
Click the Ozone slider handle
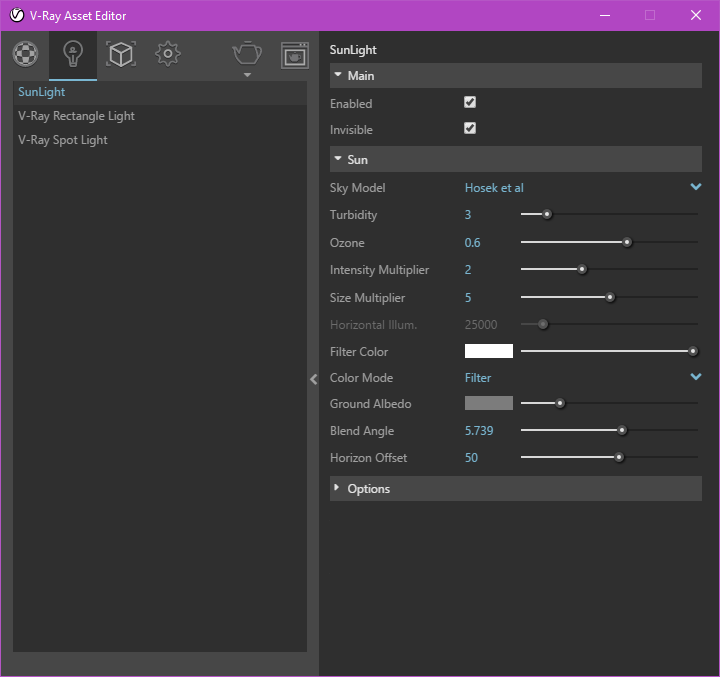pyautogui.click(x=627, y=242)
